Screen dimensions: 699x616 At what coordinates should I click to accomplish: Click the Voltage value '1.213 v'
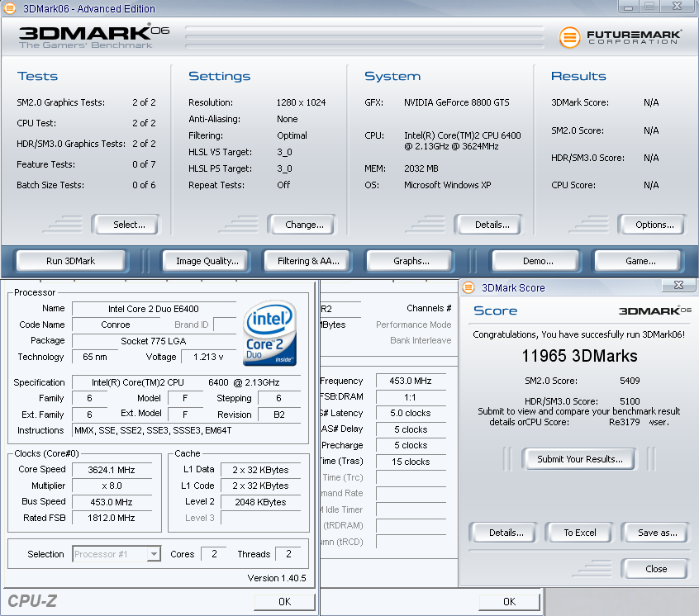[x=208, y=357]
